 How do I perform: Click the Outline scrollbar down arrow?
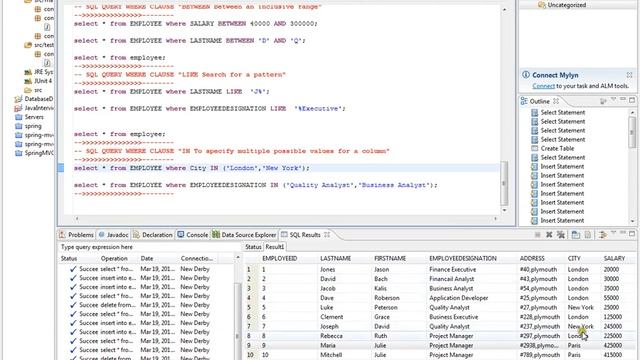click(632, 221)
